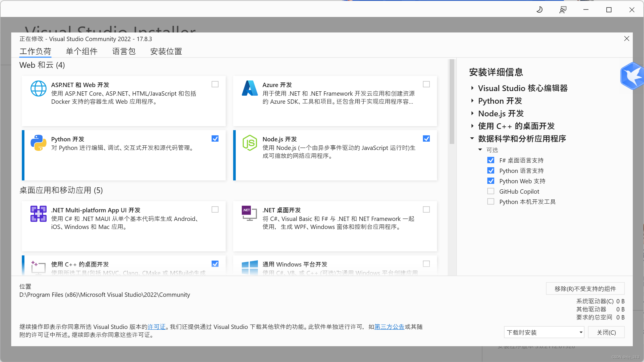The height and width of the screenshot is (362, 644).
Task: Uncheck the Node.js development workload
Action: click(x=426, y=138)
